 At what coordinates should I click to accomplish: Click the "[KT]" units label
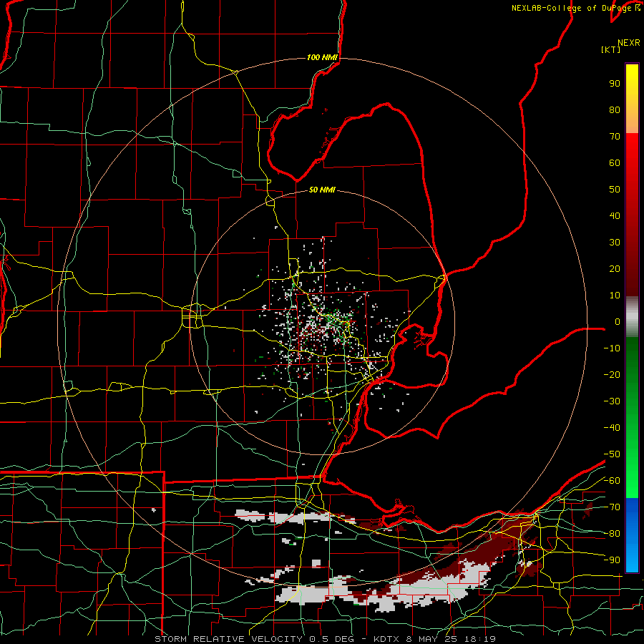tap(611, 49)
